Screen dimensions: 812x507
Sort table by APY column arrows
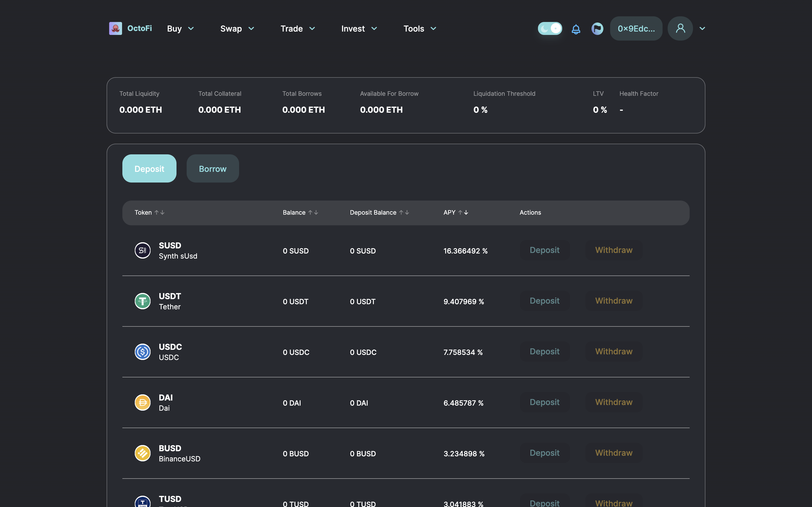pos(463,213)
